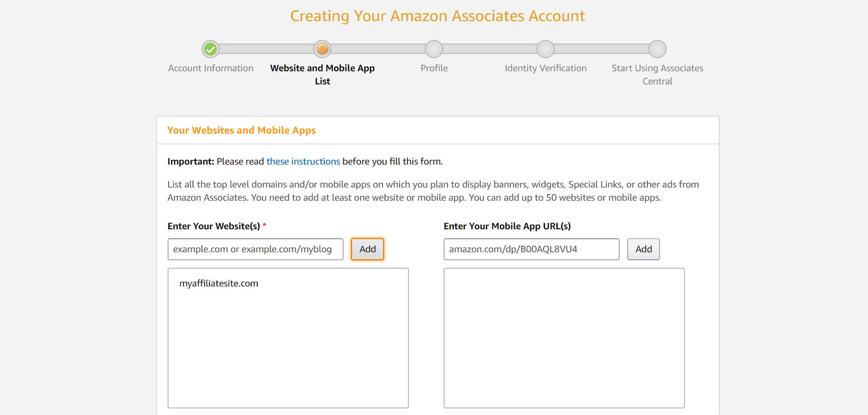The height and width of the screenshot is (415, 868).
Task: Select the Website and Mobile App List label
Action: tap(323, 75)
